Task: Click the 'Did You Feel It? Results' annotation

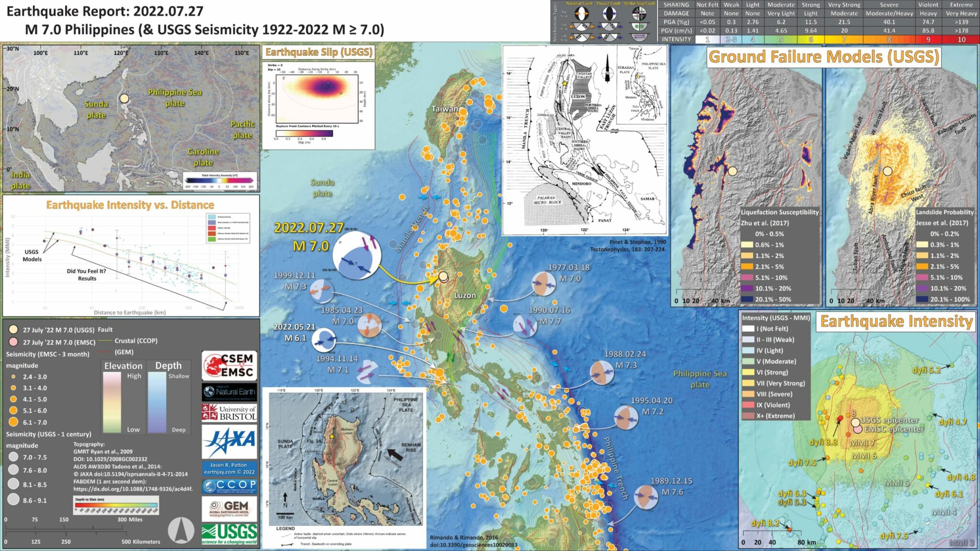Action: 87,275
